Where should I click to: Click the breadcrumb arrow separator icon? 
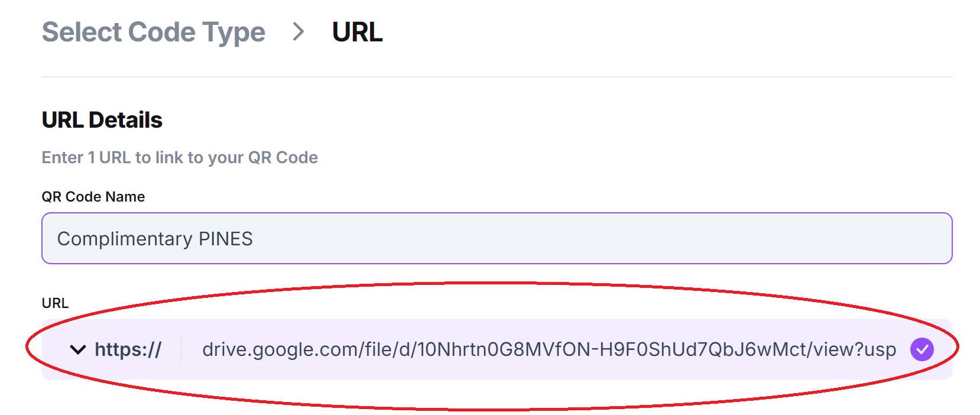pyautogui.click(x=298, y=32)
